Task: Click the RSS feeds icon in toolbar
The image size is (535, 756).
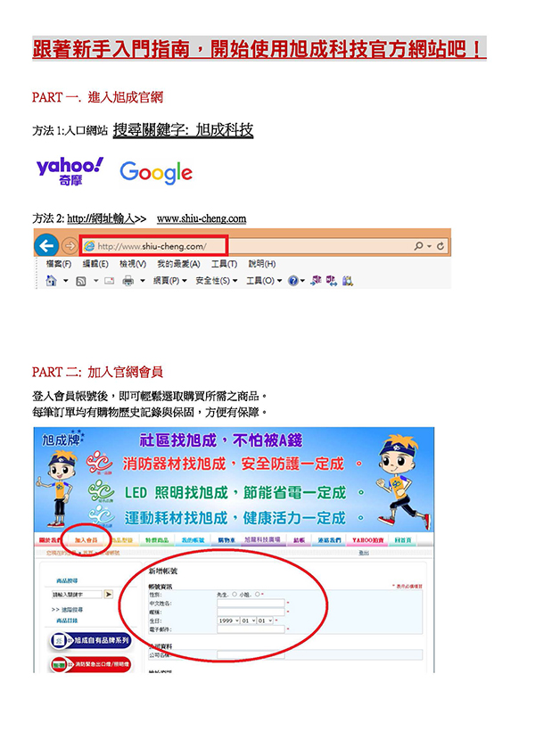Action: point(81,281)
